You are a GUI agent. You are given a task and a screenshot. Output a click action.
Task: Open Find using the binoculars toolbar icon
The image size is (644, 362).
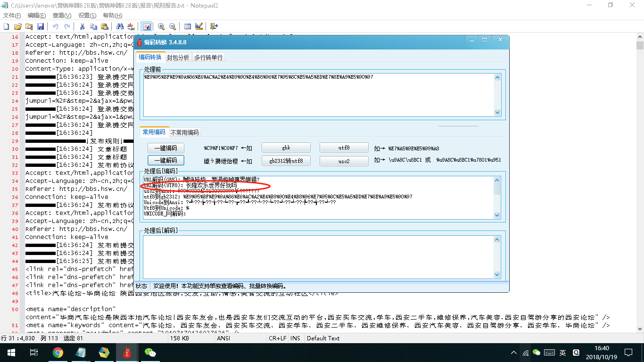pyautogui.click(x=120, y=26)
